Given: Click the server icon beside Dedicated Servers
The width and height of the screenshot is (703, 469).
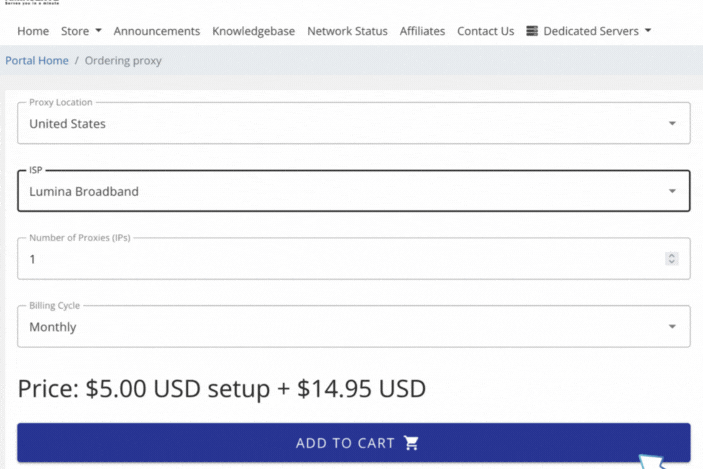Looking at the screenshot, I should [x=532, y=31].
